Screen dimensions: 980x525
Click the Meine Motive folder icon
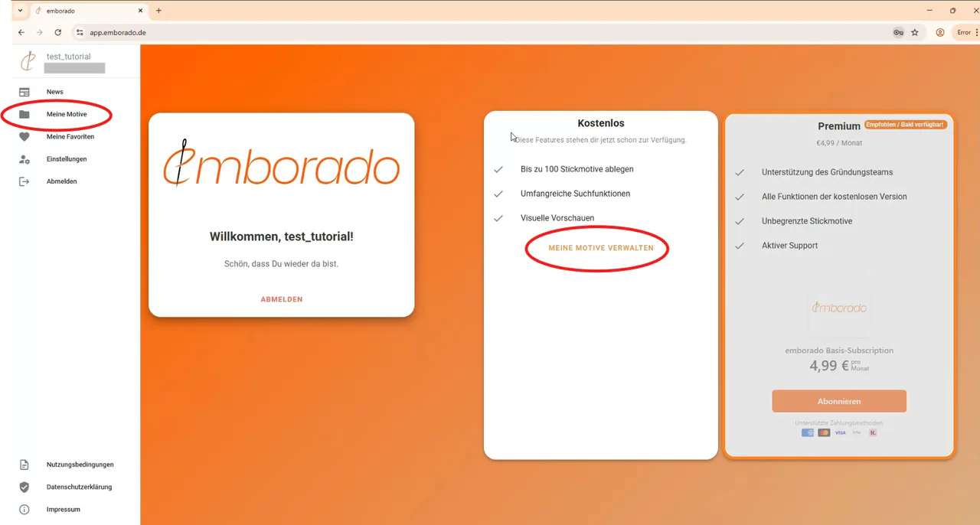[x=24, y=114]
